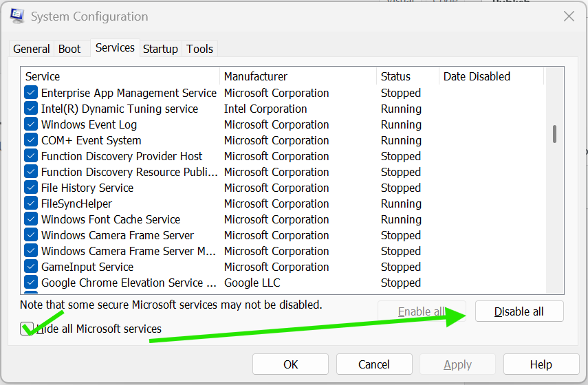
Task: Click File History Service Stopped status
Action: 401,188
